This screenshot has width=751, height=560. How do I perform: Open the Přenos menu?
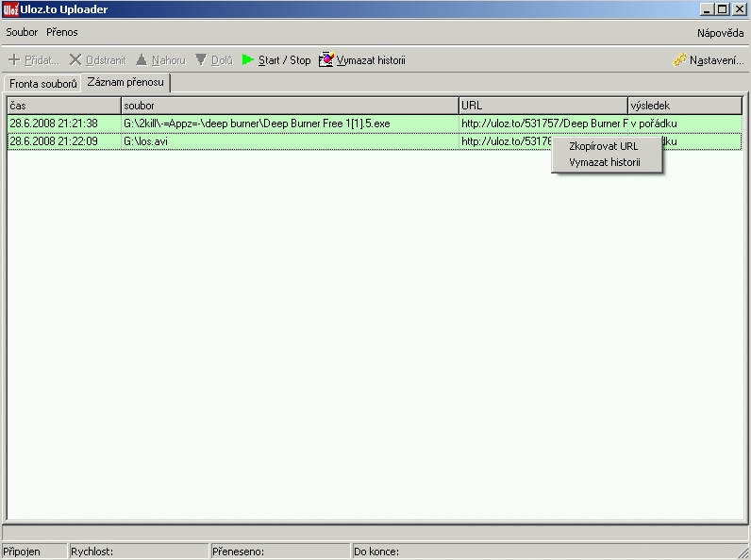[x=61, y=32]
